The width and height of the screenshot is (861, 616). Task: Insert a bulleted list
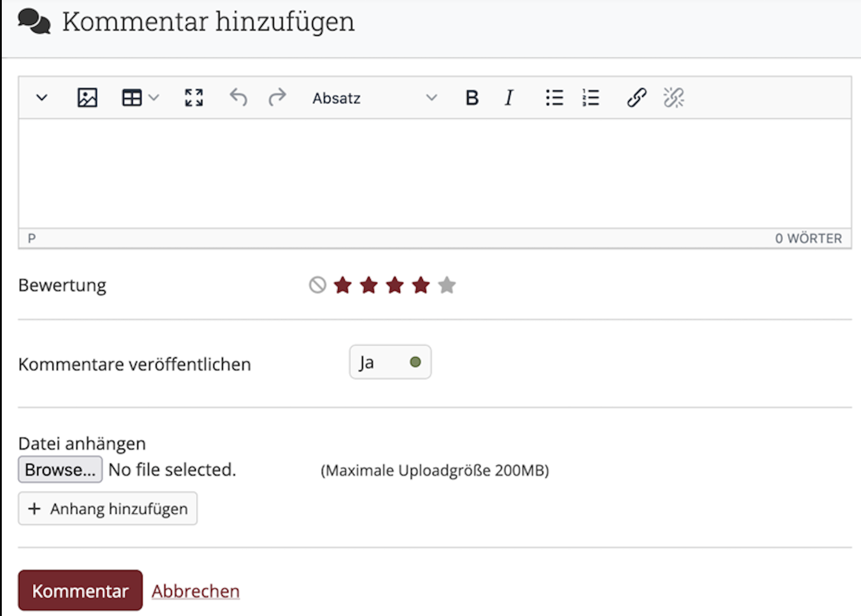pyautogui.click(x=554, y=97)
